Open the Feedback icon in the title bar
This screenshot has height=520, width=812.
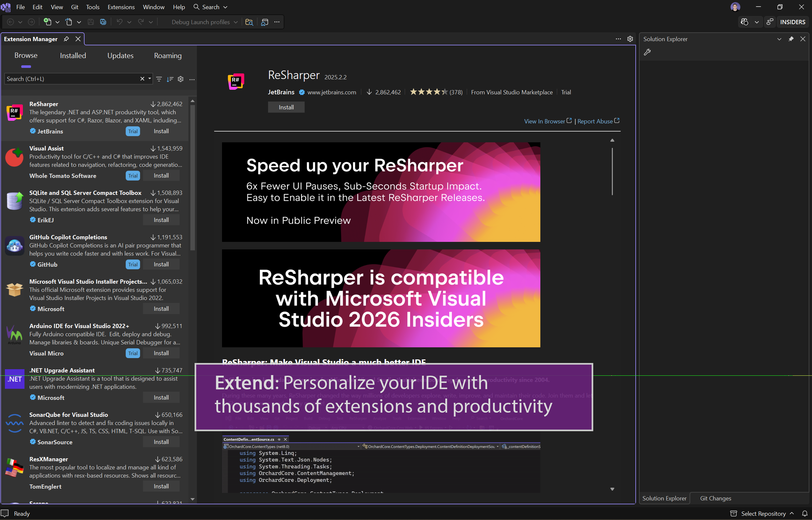[x=770, y=22]
